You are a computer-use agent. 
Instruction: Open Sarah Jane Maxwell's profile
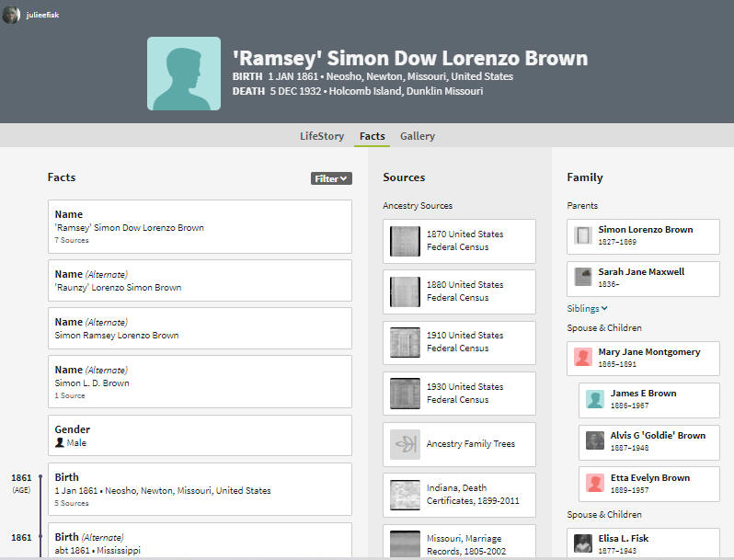click(x=643, y=279)
